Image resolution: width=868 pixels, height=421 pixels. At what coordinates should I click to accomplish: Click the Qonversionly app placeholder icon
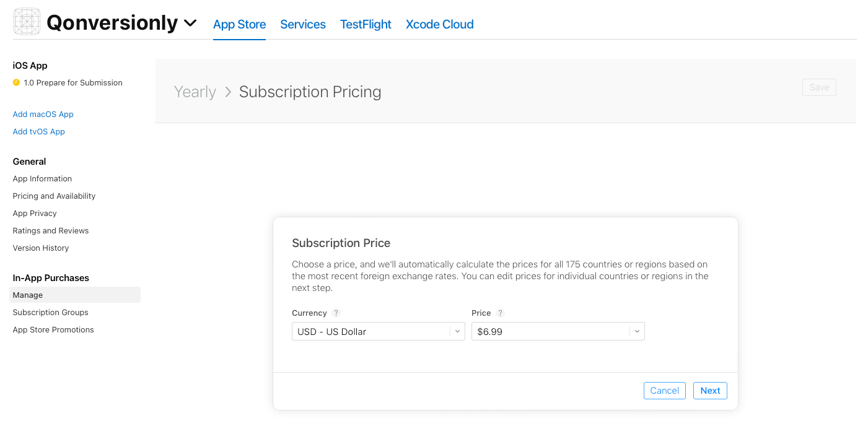[x=27, y=22]
